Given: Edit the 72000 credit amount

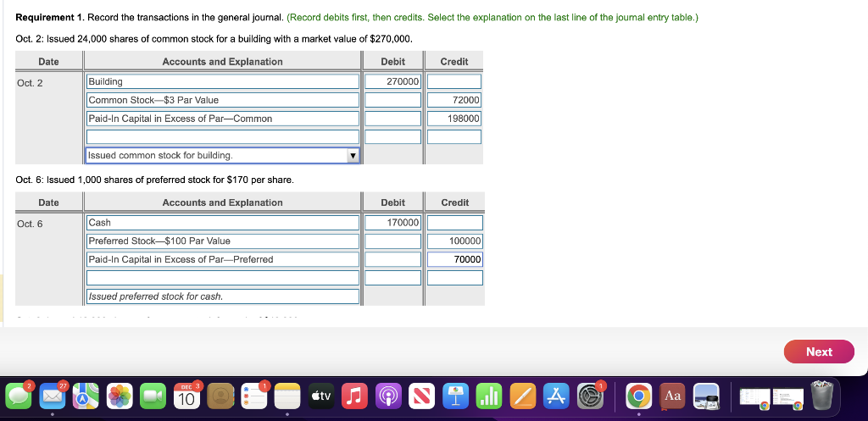Looking at the screenshot, I should (x=454, y=100).
